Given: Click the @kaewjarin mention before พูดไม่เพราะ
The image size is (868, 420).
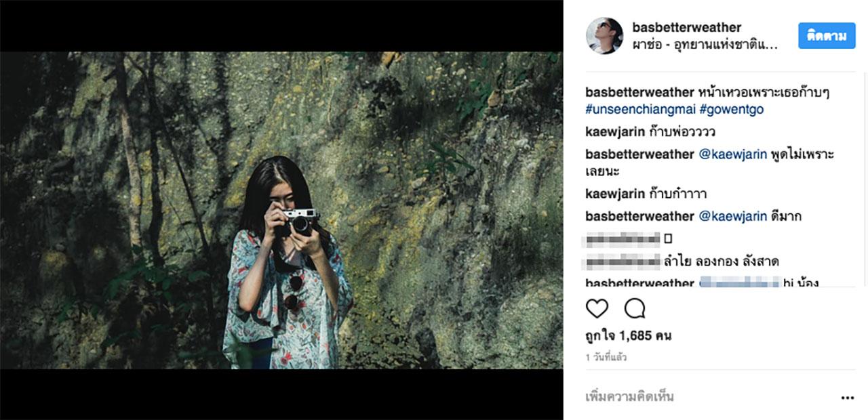Looking at the screenshot, I should [732, 154].
